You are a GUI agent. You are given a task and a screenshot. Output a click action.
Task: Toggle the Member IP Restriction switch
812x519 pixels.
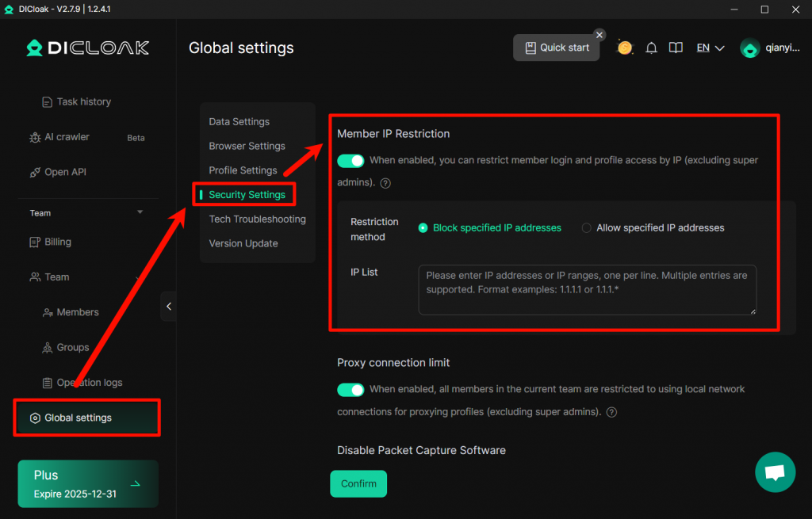tap(350, 161)
